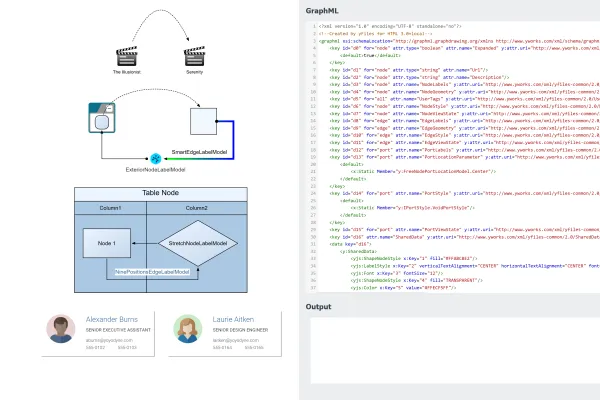The height and width of the screenshot is (400, 600).
Task: Click inside the empty Output text area
Action: [x=455, y=350]
